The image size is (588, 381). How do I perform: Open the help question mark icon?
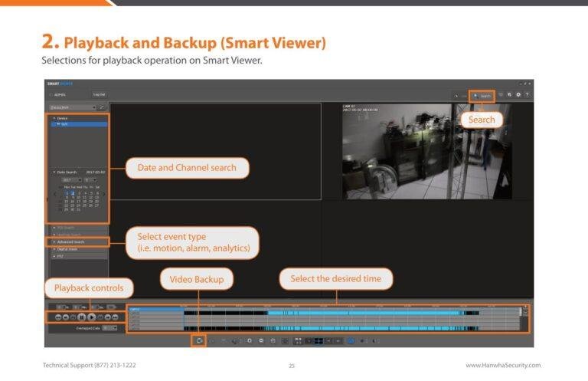528,95
